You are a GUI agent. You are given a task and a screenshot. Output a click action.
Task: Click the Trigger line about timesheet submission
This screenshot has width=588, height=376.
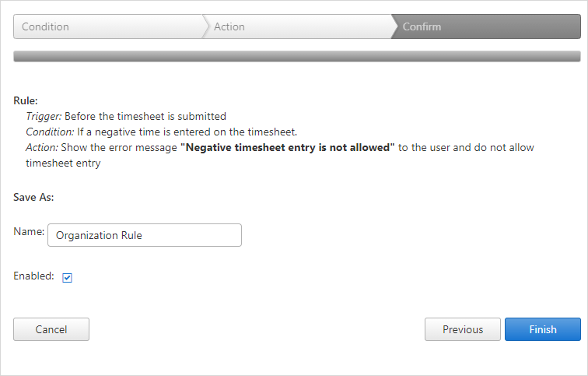click(x=126, y=116)
